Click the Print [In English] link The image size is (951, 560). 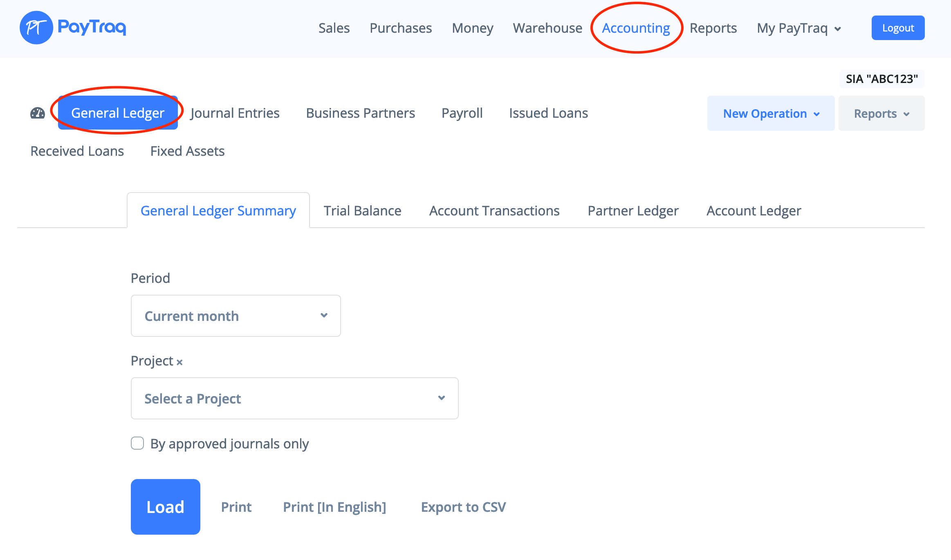pos(334,507)
